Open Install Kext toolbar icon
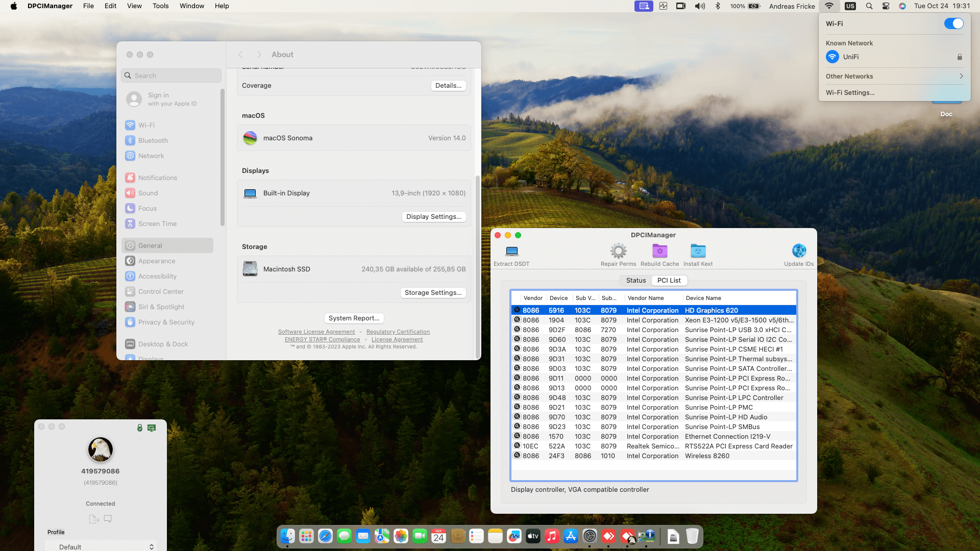The width and height of the screenshot is (980, 551). pos(698,251)
